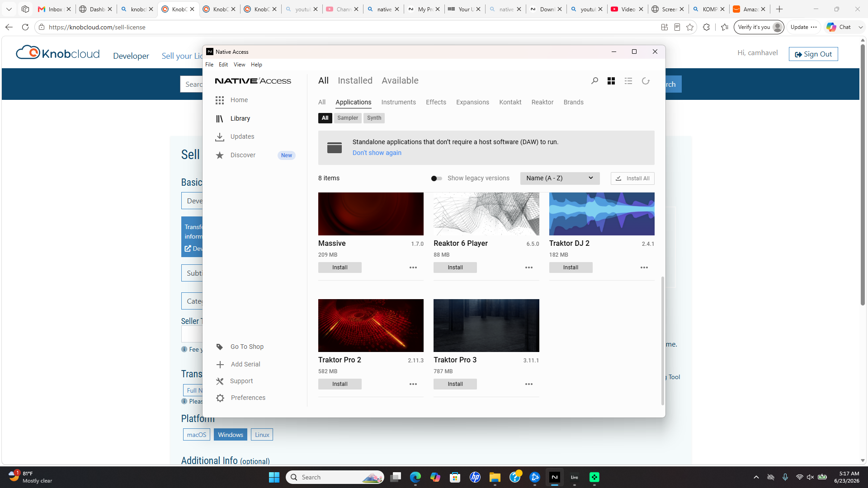Install Traktor Pro 2
The image size is (868, 488).
pyautogui.click(x=340, y=384)
